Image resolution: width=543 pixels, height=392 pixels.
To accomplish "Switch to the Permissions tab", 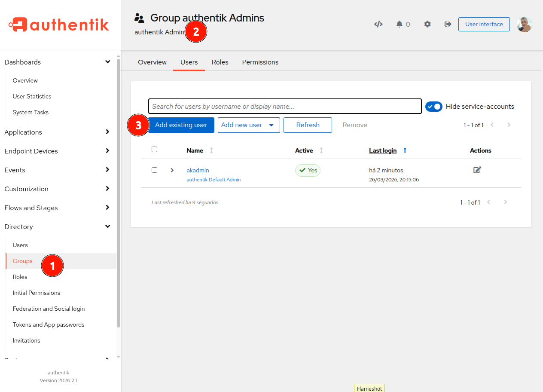I will tap(260, 62).
